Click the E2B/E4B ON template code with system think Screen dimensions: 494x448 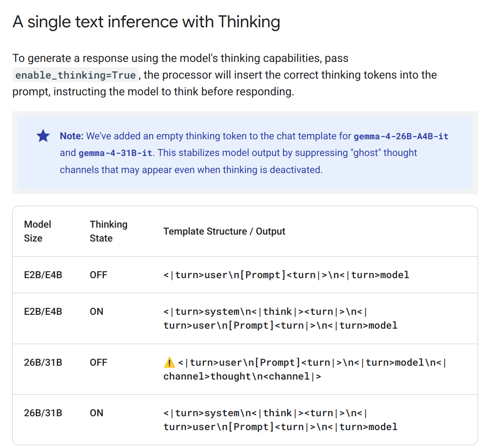281,318
